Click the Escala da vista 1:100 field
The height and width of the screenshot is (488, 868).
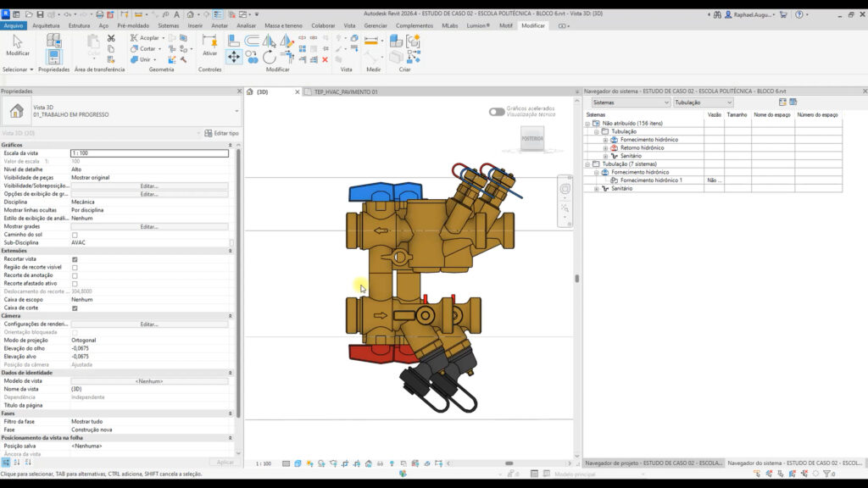[x=149, y=153]
